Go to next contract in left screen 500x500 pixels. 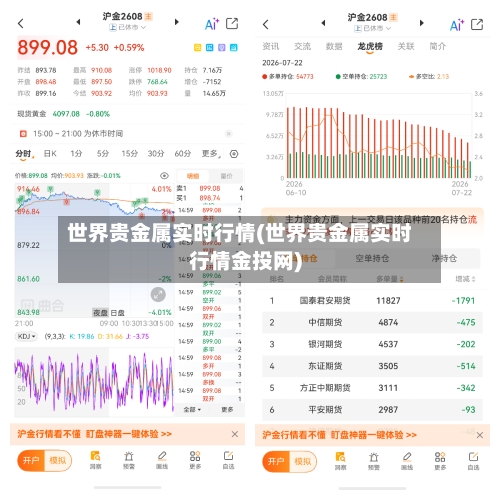pyautogui.click(x=177, y=22)
